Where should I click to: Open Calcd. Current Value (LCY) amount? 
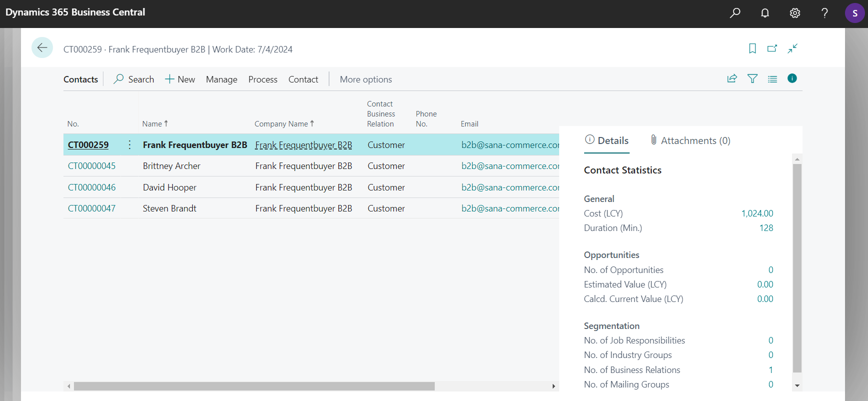coord(765,299)
